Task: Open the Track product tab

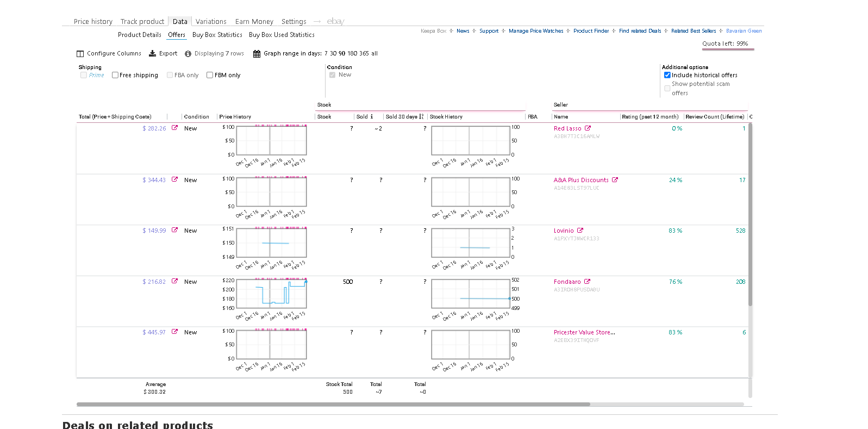Action: point(142,22)
